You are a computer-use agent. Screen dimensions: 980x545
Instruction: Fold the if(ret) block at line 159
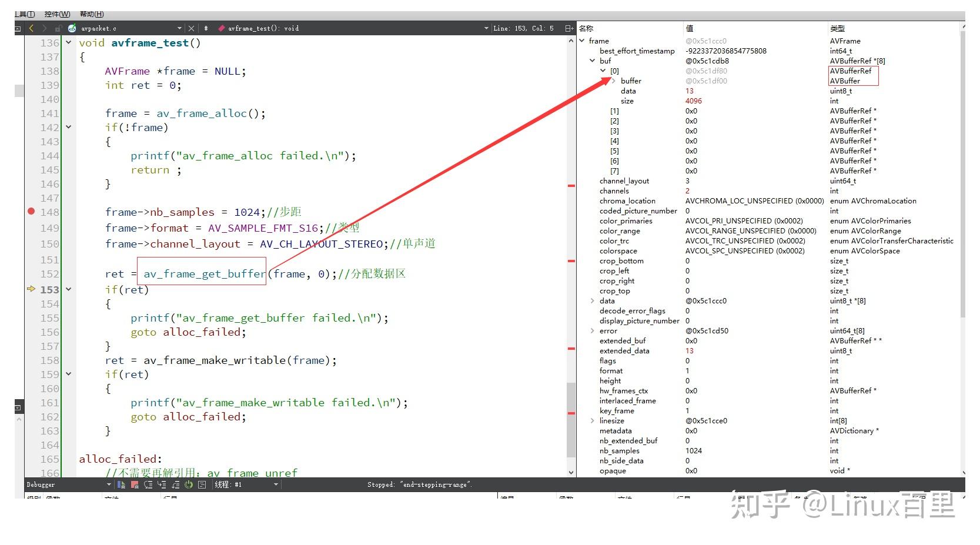coord(69,374)
